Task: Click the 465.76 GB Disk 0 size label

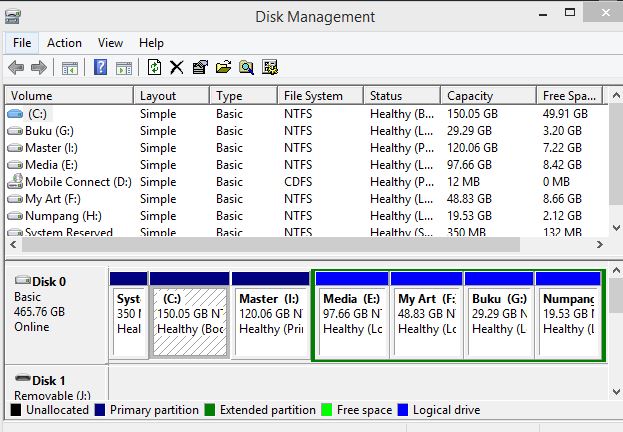Action: (x=39, y=312)
